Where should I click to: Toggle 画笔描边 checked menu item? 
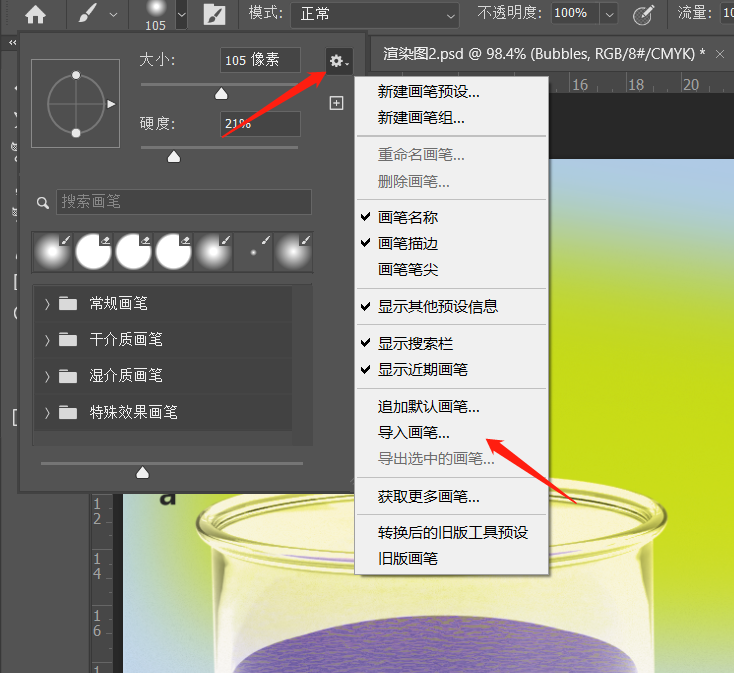452,243
